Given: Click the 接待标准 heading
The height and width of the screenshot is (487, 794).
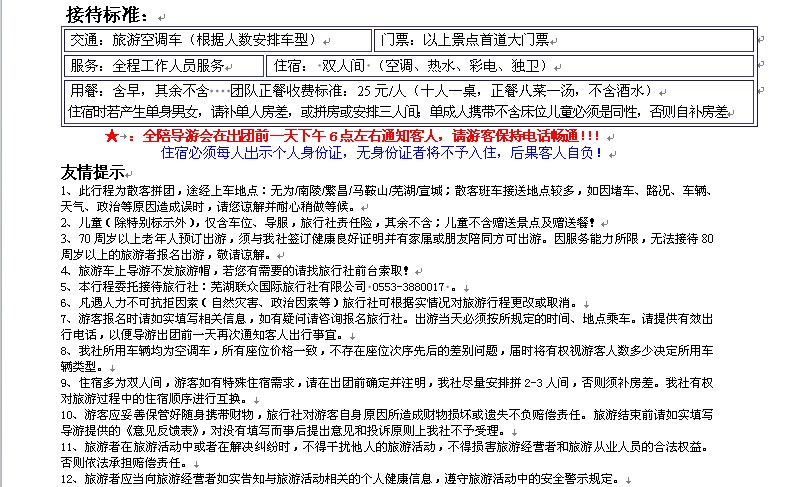Looking at the screenshot, I should coord(107,14).
